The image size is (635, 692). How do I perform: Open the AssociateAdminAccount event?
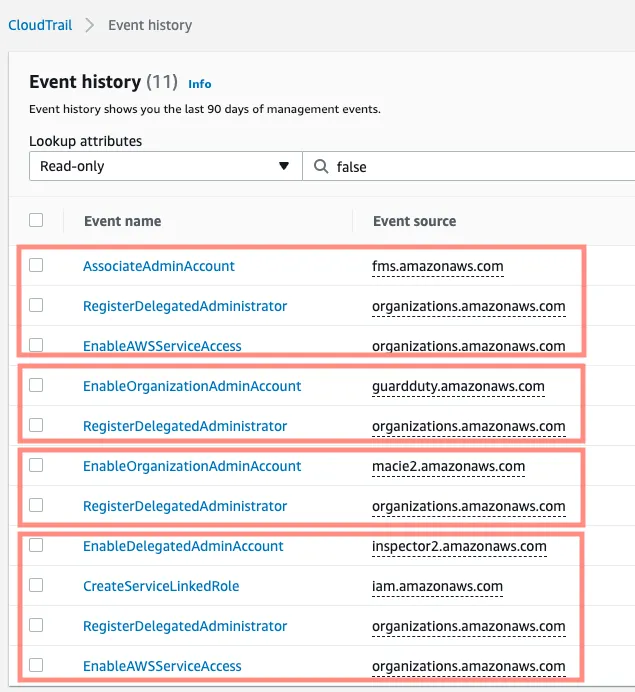(159, 266)
